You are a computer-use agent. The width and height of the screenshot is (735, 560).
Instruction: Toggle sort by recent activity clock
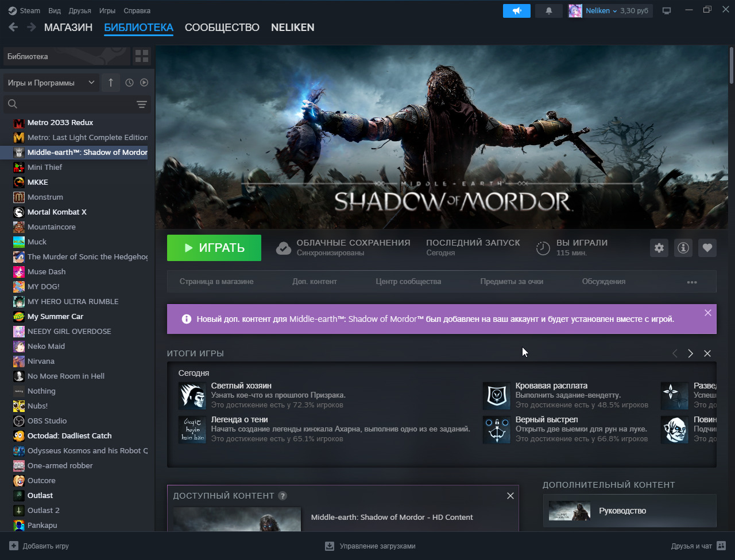coord(129,83)
